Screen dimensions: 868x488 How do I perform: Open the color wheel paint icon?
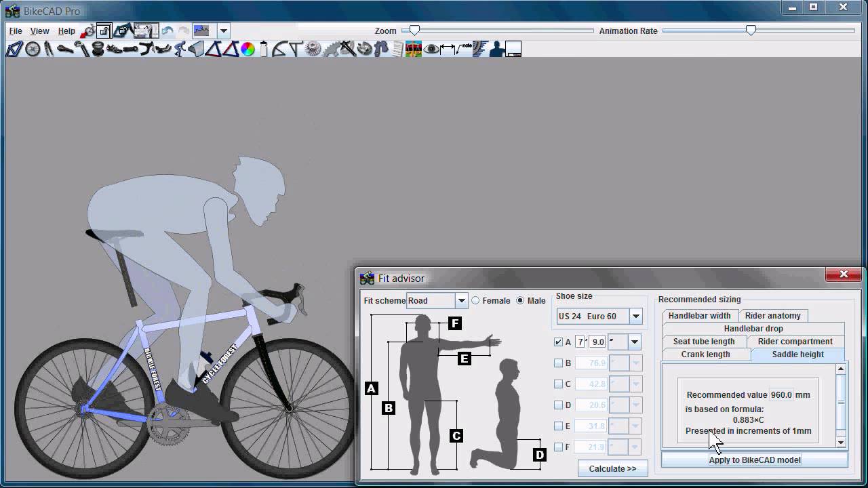tap(248, 49)
